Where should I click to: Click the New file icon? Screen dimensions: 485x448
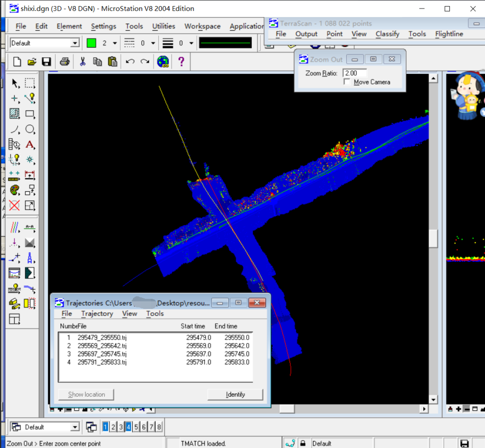coord(17,62)
